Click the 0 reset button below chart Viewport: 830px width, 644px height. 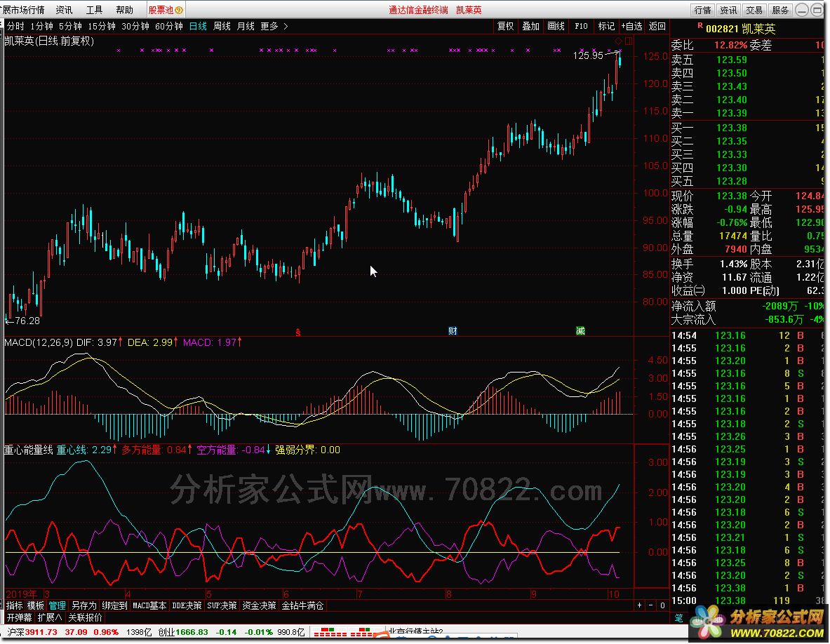pyautogui.click(x=662, y=605)
